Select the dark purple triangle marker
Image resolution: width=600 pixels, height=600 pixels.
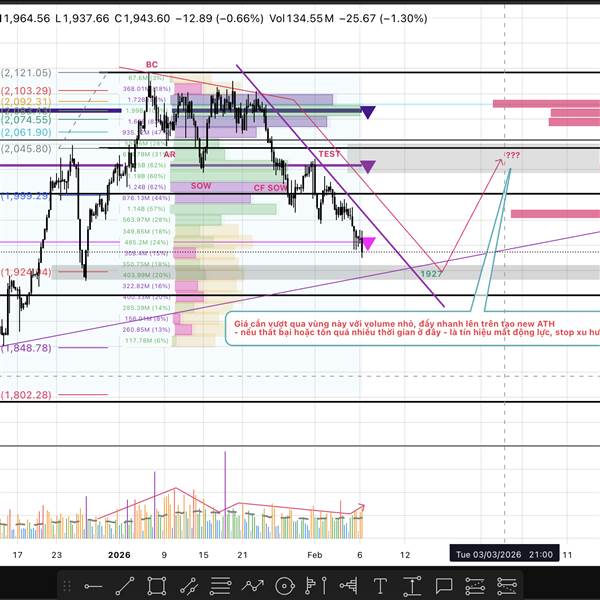point(367,112)
